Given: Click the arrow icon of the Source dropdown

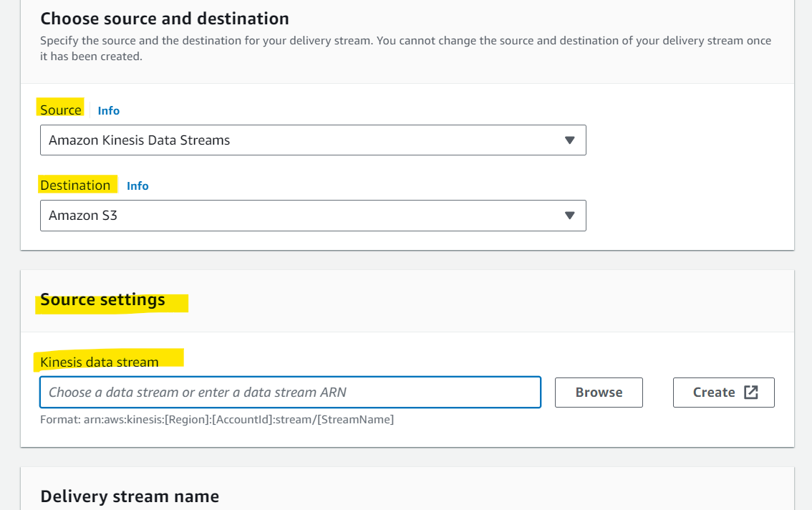Looking at the screenshot, I should (570, 140).
